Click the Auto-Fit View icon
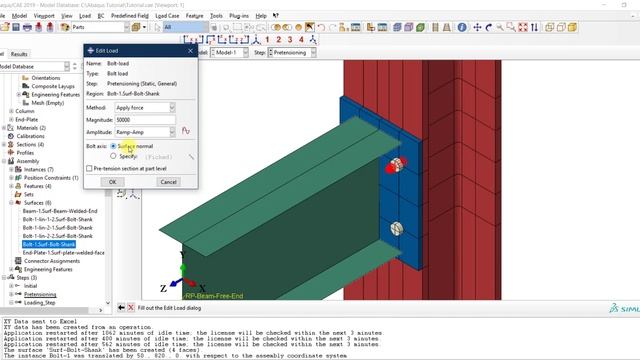Screen dimensions: 640x360 [522, 27]
